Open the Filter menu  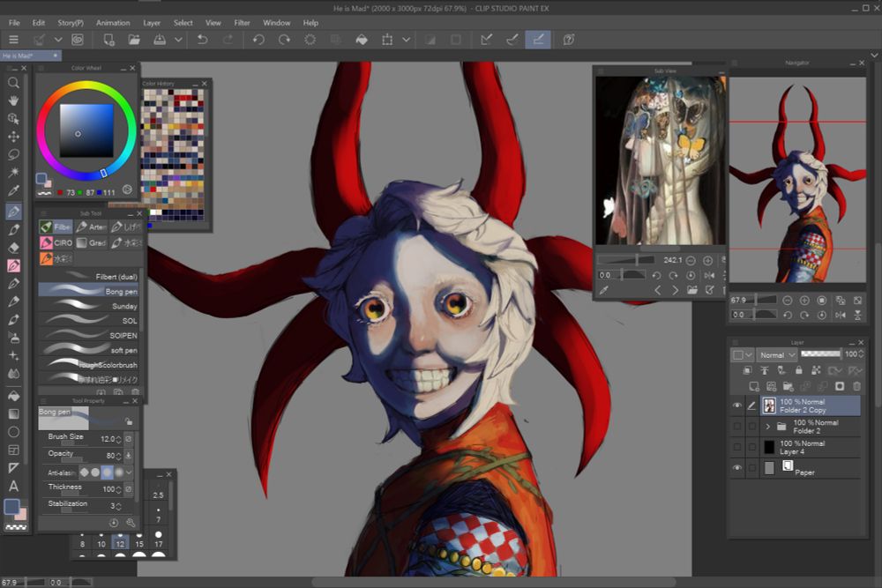point(242,22)
